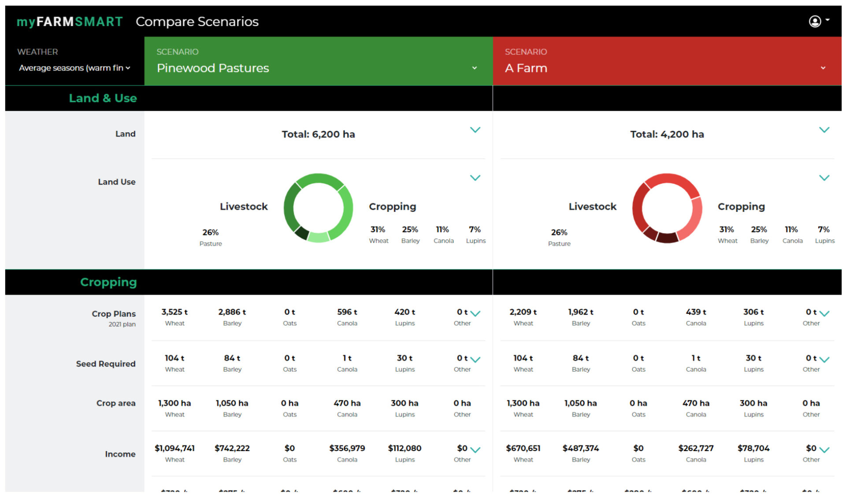Expand Crop Plans row for Pinewood Pastures

[x=475, y=314]
